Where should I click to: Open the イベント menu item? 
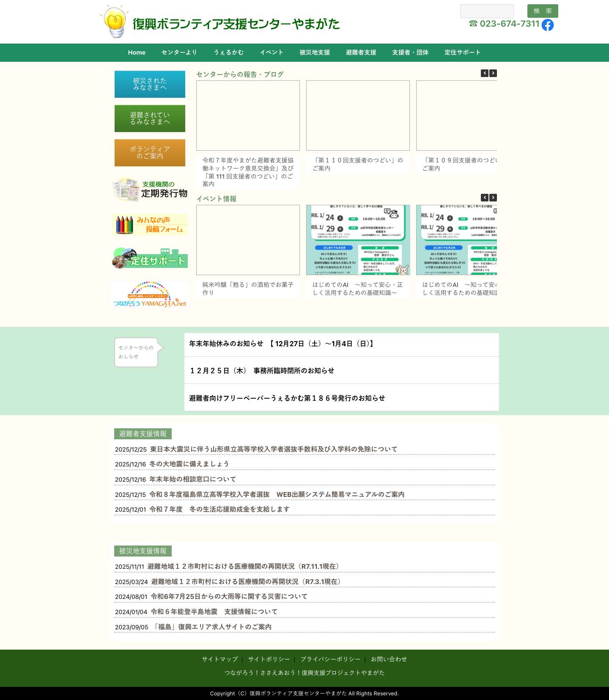(x=272, y=52)
